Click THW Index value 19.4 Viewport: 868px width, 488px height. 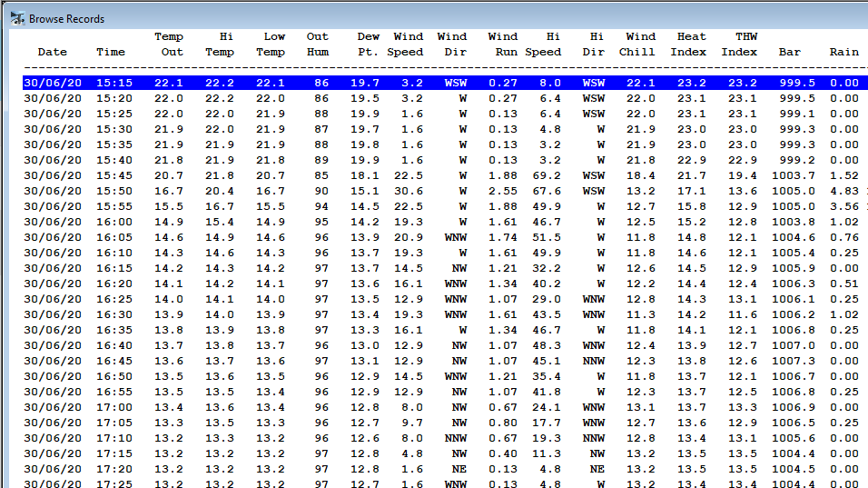(743, 175)
